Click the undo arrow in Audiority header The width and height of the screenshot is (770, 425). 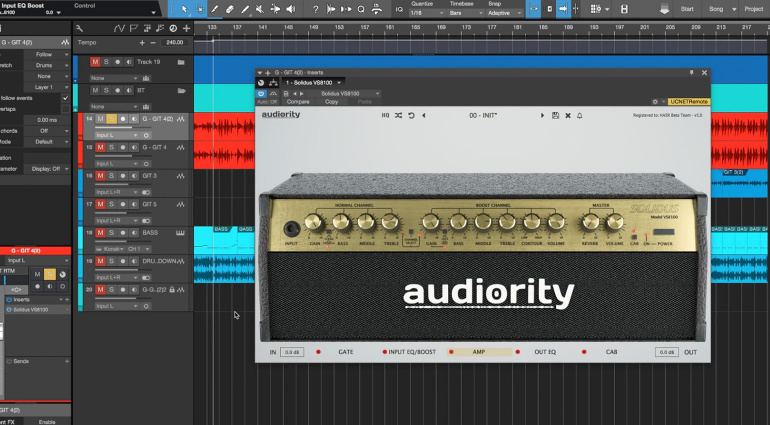point(411,115)
